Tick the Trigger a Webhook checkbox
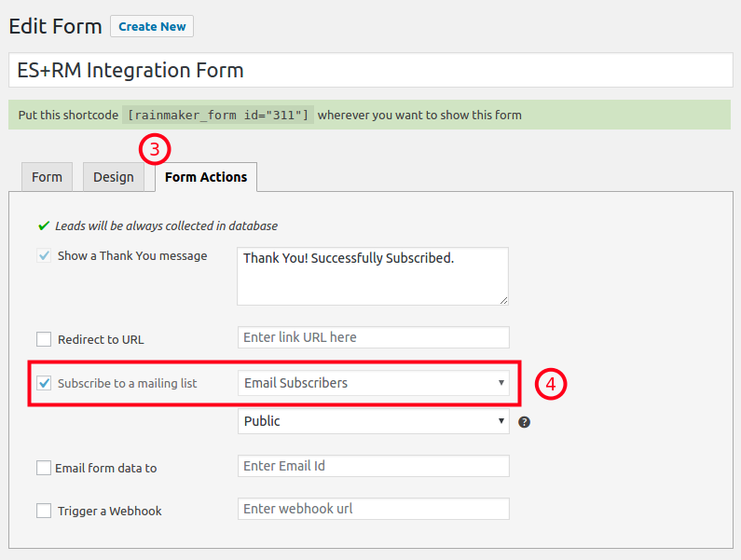The image size is (741, 560). (44, 511)
